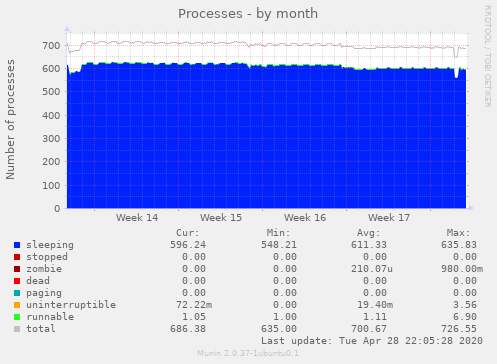Viewport: 497px width, 364px height.
Task: Click the 'paging' legend label
Action: [44, 293]
